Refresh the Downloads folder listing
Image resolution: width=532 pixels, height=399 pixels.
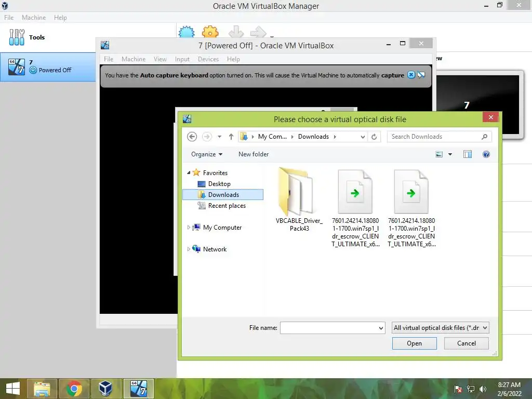(374, 137)
